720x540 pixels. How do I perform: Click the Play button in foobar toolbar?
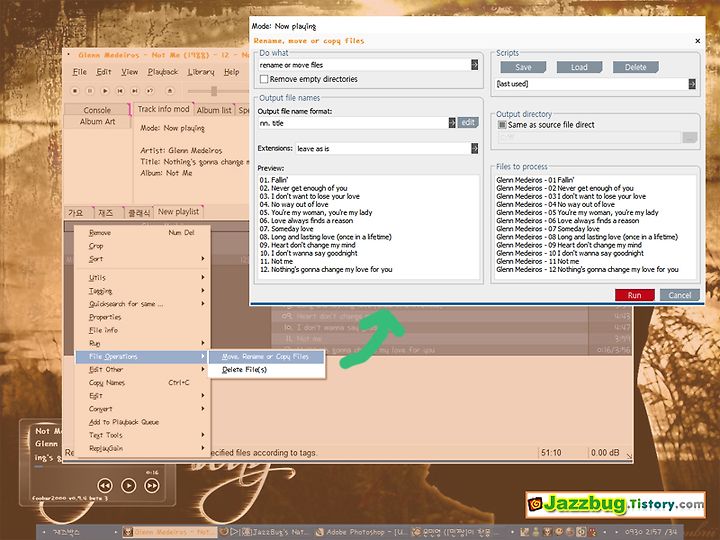[105, 91]
